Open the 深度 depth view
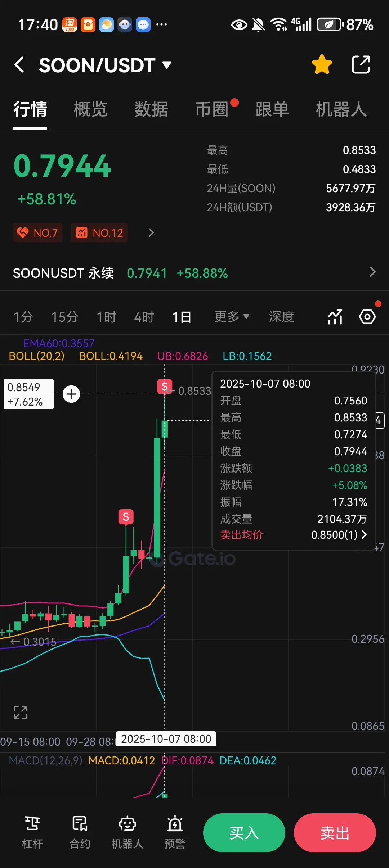The image size is (389, 868). (x=281, y=317)
